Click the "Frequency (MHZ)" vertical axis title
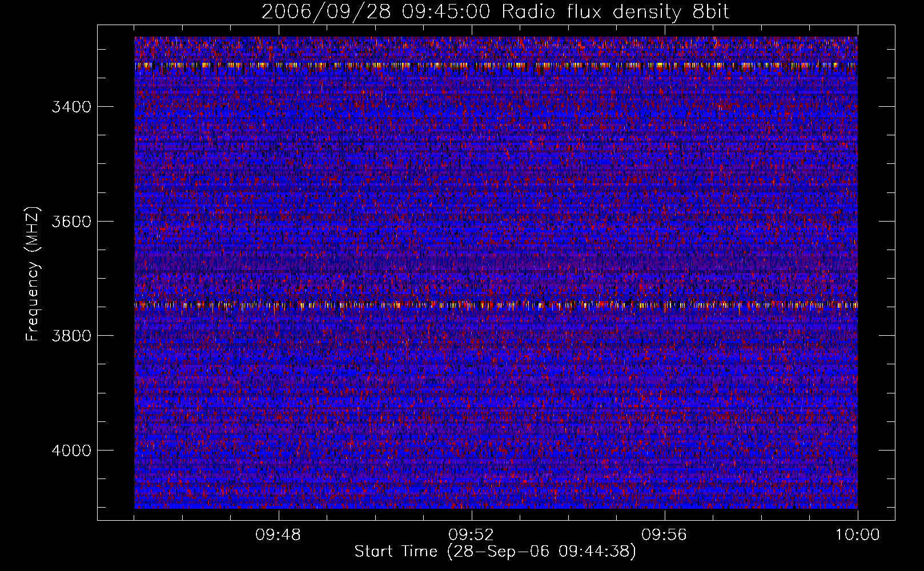 (x=33, y=274)
